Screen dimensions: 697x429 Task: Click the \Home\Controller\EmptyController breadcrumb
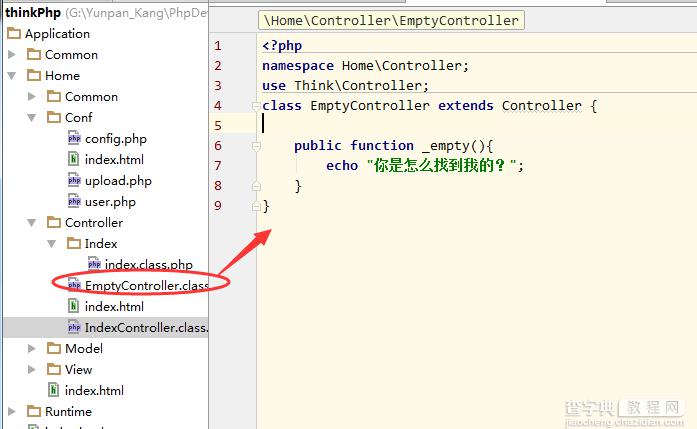coord(391,20)
